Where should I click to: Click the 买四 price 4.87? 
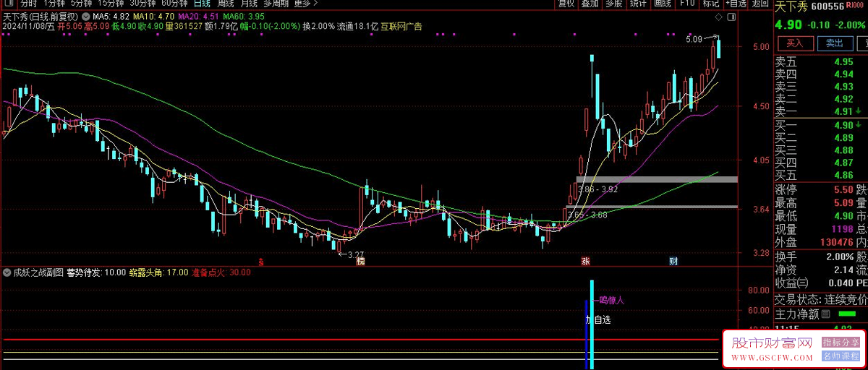[843, 162]
